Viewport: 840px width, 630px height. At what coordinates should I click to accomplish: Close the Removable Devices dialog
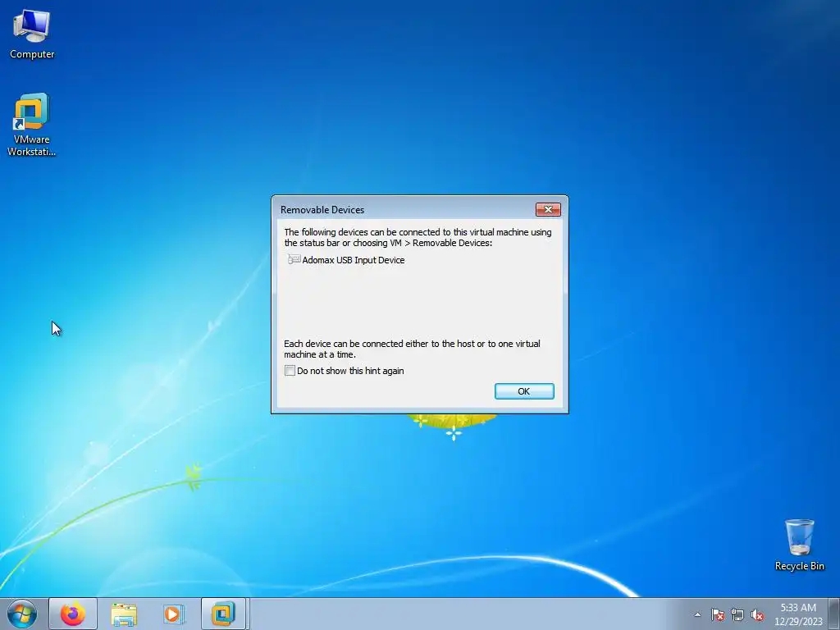tap(548, 209)
